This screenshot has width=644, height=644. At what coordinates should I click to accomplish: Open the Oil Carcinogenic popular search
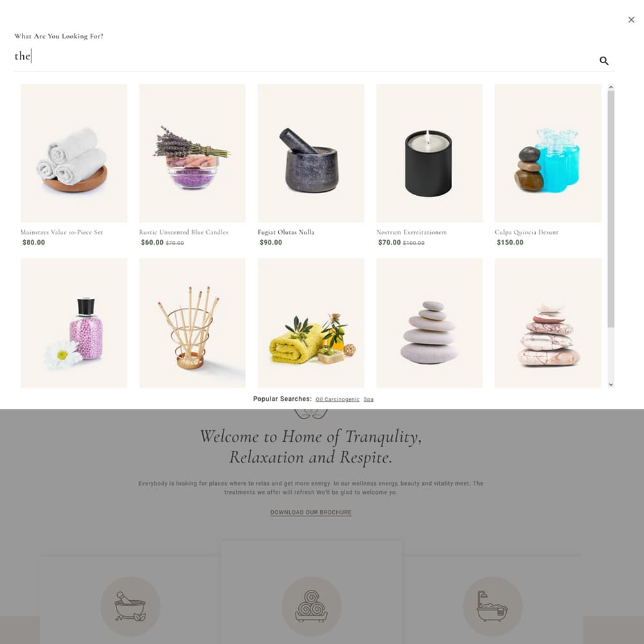337,399
